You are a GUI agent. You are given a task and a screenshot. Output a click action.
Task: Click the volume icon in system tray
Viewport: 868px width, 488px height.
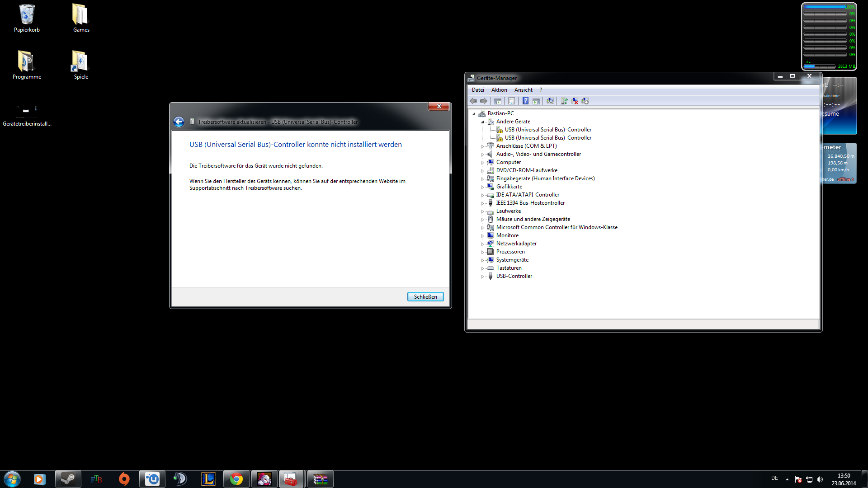(x=820, y=479)
